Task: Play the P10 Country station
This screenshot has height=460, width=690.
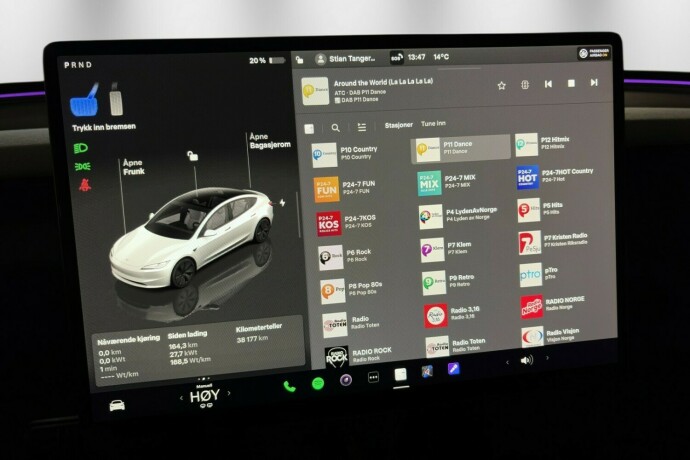Action: [x=347, y=154]
